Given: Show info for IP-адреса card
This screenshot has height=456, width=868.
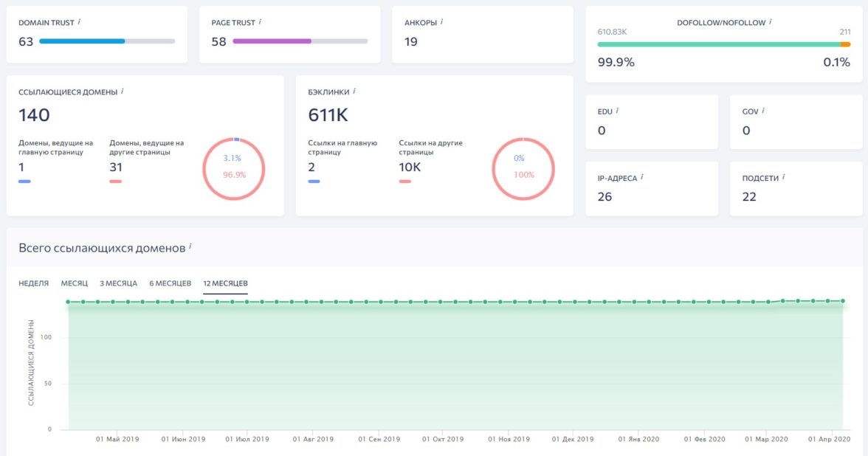Looking at the screenshot, I should coord(642,178).
